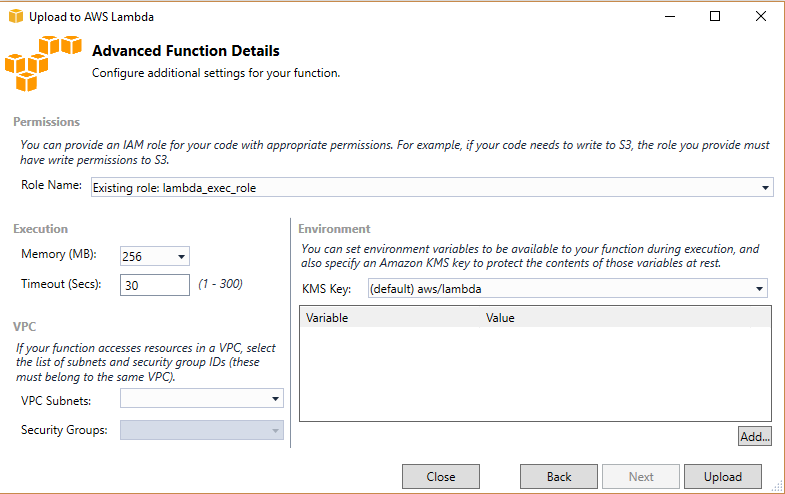Screen dimensions: 785x494
Task: Click the orange AWS cubes logo
Action: [43, 64]
